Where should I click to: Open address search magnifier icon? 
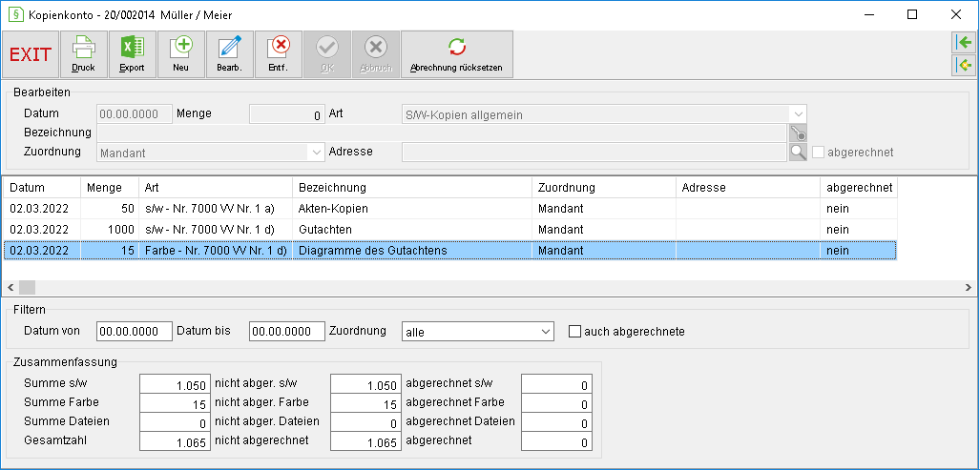point(798,152)
